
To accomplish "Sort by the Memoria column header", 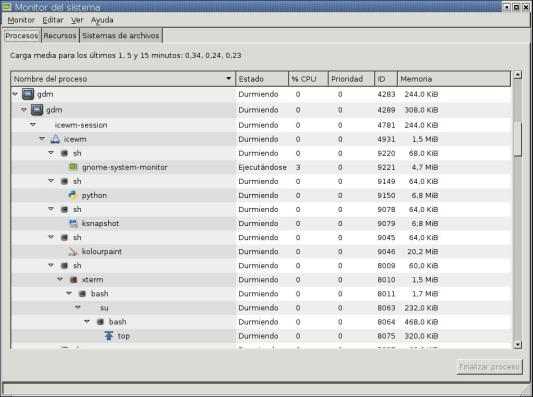I will tap(454, 79).
